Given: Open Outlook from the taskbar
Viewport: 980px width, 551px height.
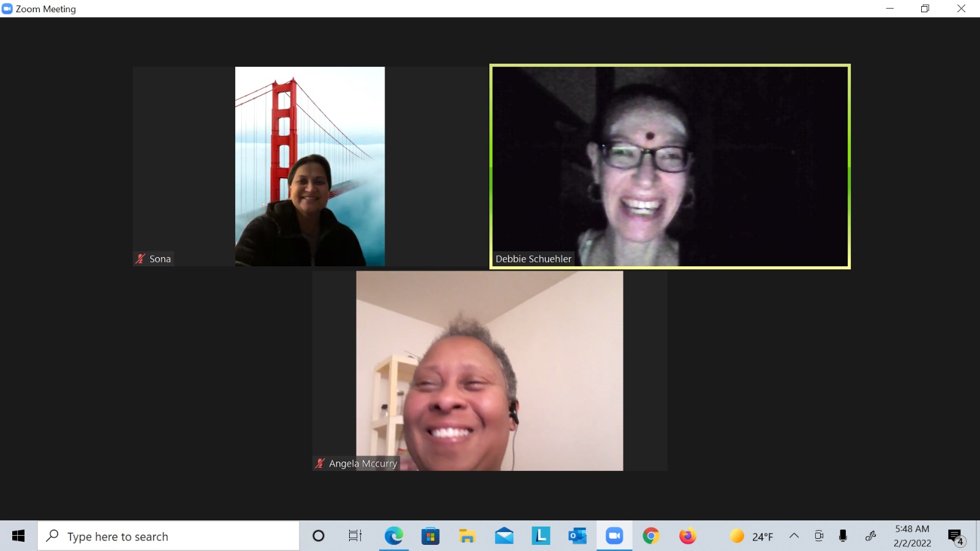Looking at the screenshot, I should click(x=577, y=536).
